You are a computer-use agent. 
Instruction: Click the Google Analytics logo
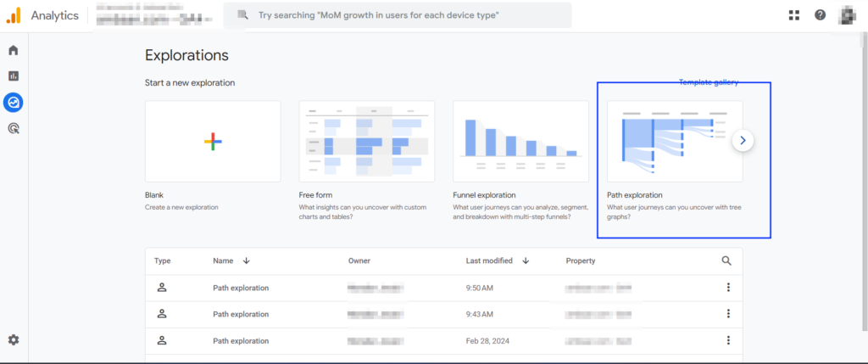coord(14,15)
